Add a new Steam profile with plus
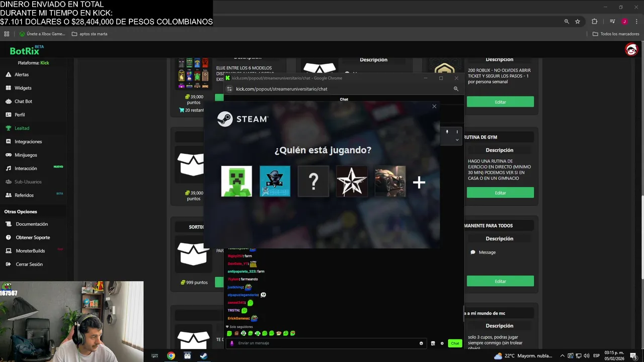Screen dimensions: 644x362 point(419,182)
